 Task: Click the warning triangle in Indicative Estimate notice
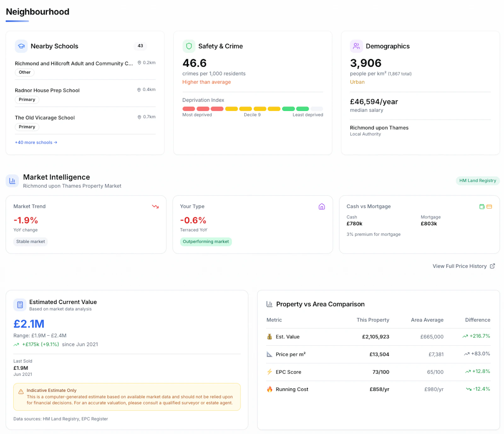[21, 391]
